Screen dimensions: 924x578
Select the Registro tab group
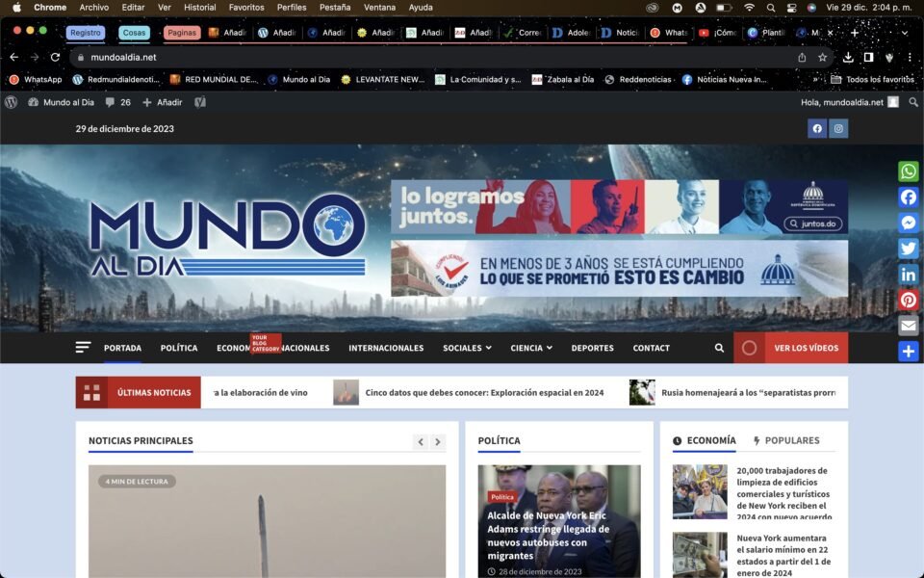[86, 33]
